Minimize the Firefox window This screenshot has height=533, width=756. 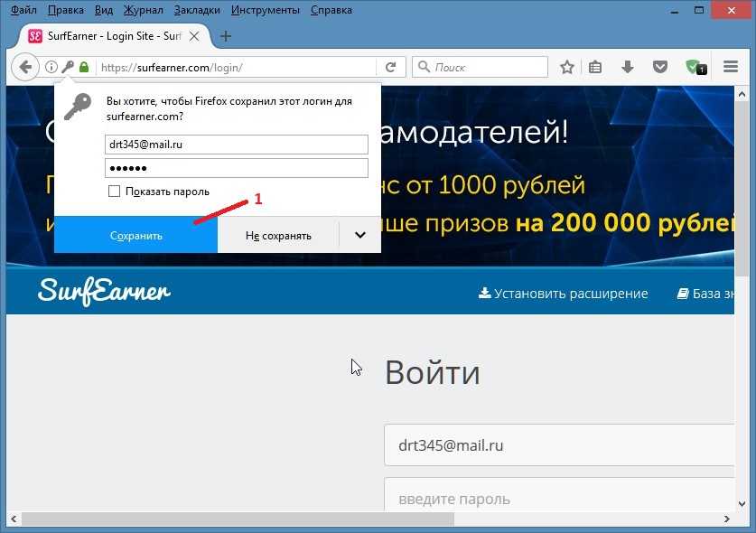click(675, 11)
